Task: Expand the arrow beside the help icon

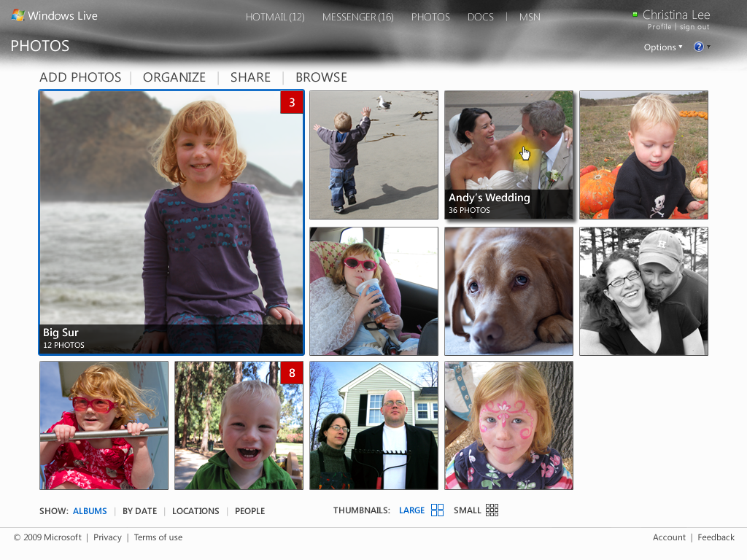Action: pyautogui.click(x=709, y=47)
